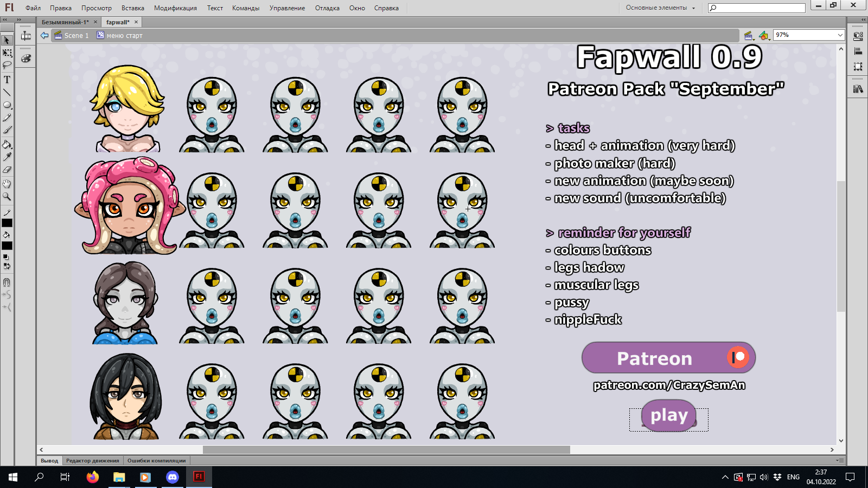868x488 pixels.
Task: Open the Edit Symbols dropdown
Action: (764, 35)
